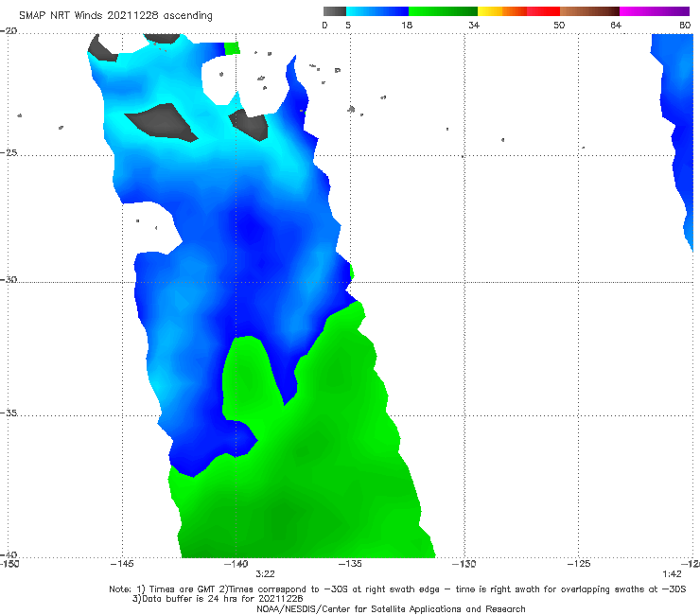Click the latitude label '-20'
Screen dimensions: 700x615
9,30
